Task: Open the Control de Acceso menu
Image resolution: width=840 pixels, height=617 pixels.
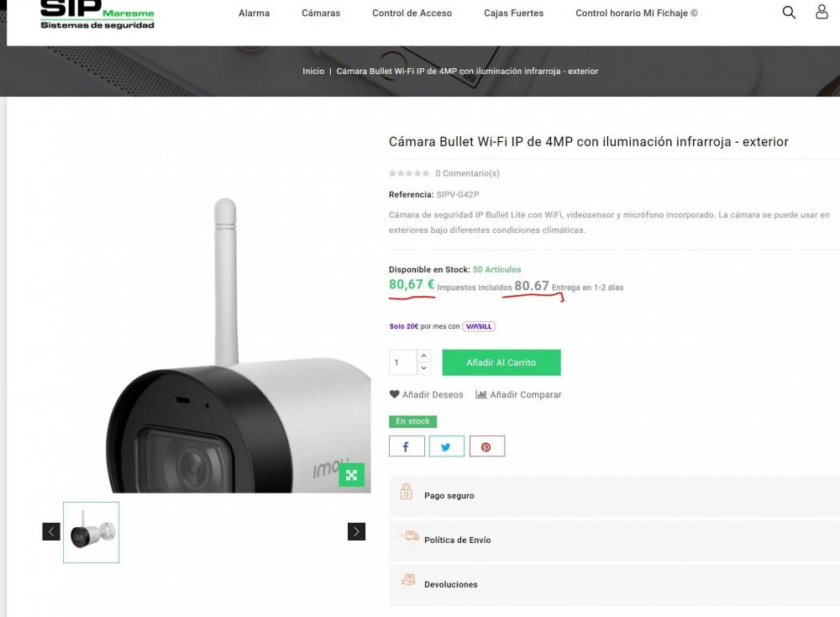Action: 412,13
